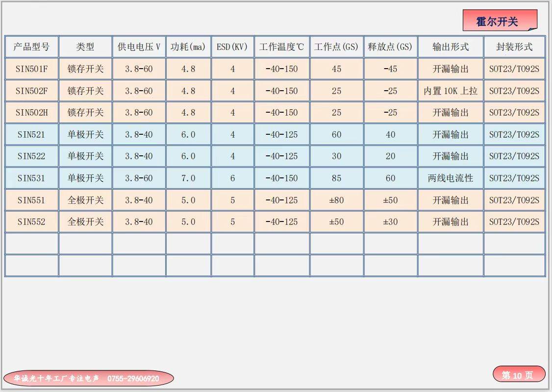Select the 产品型号 column header

(31, 47)
